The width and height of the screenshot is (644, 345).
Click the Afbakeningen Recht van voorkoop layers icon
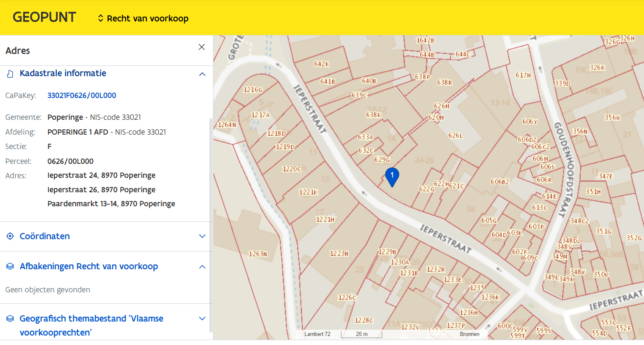(10, 267)
